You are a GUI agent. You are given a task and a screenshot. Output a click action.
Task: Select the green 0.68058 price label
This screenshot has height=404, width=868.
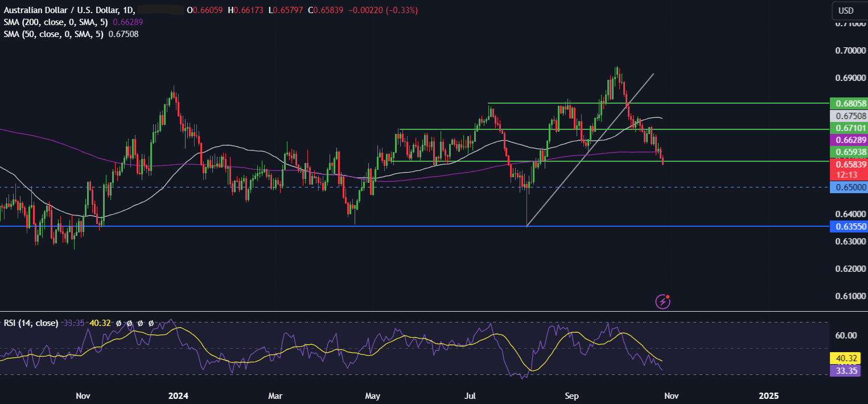(x=849, y=103)
